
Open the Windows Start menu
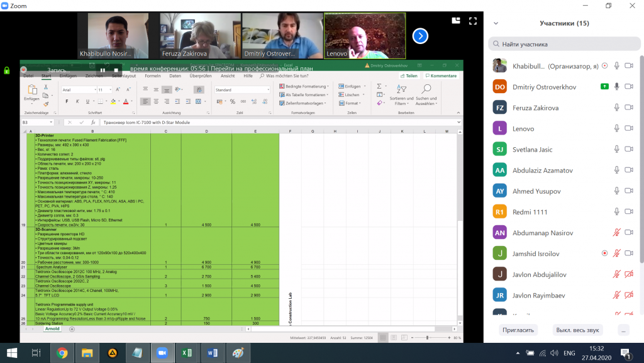12,353
